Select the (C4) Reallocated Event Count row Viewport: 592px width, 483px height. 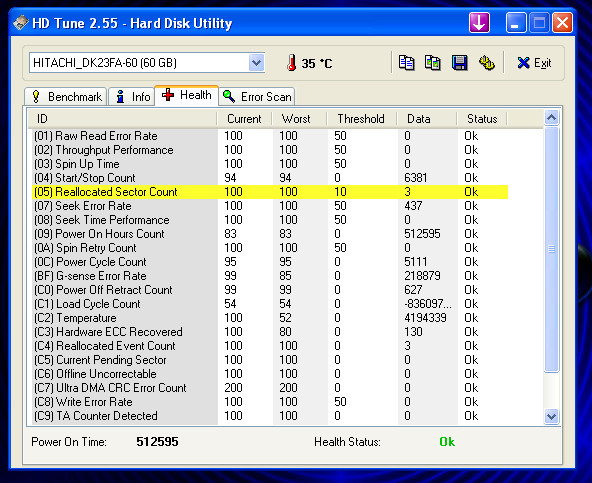(270, 346)
